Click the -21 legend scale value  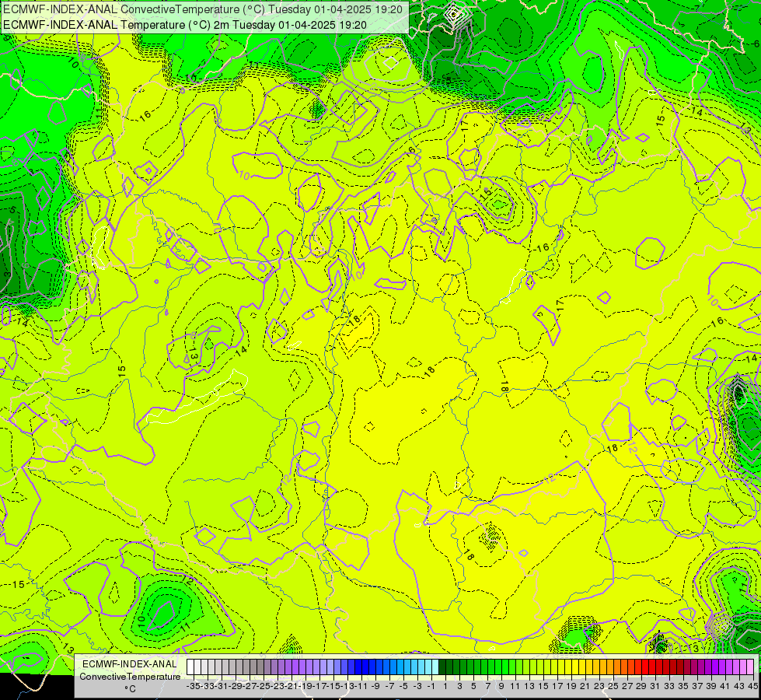tap(291, 686)
